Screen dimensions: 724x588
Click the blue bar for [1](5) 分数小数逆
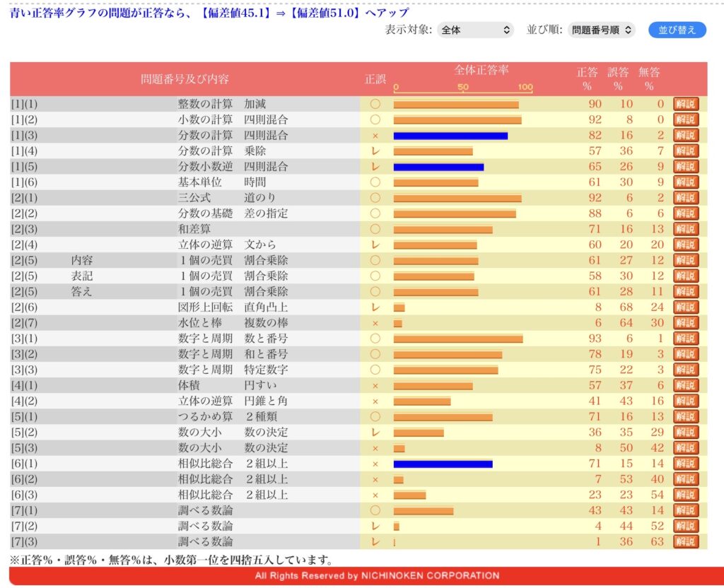point(438,167)
